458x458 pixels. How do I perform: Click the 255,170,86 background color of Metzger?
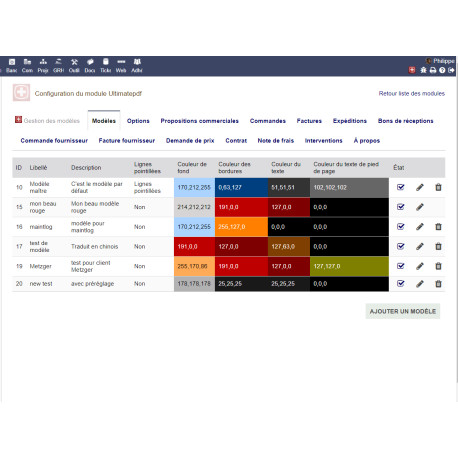pos(194,266)
